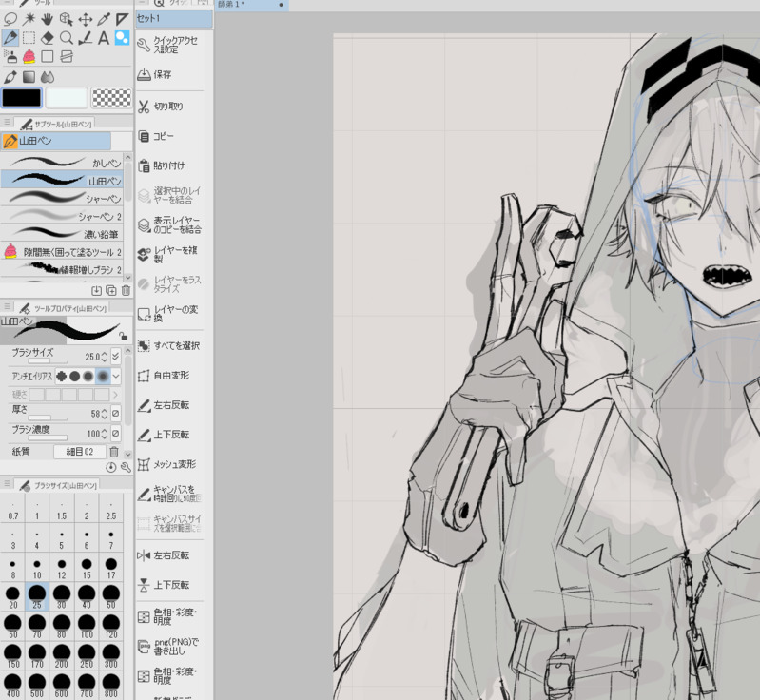
Task: Switch to the 師弟1 canvas tab
Action: coord(251,5)
